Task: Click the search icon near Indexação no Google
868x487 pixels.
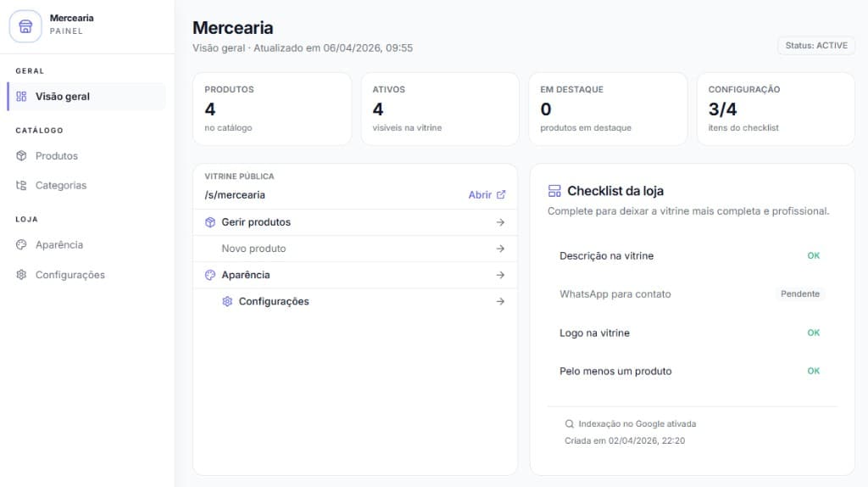Action: pyautogui.click(x=570, y=423)
